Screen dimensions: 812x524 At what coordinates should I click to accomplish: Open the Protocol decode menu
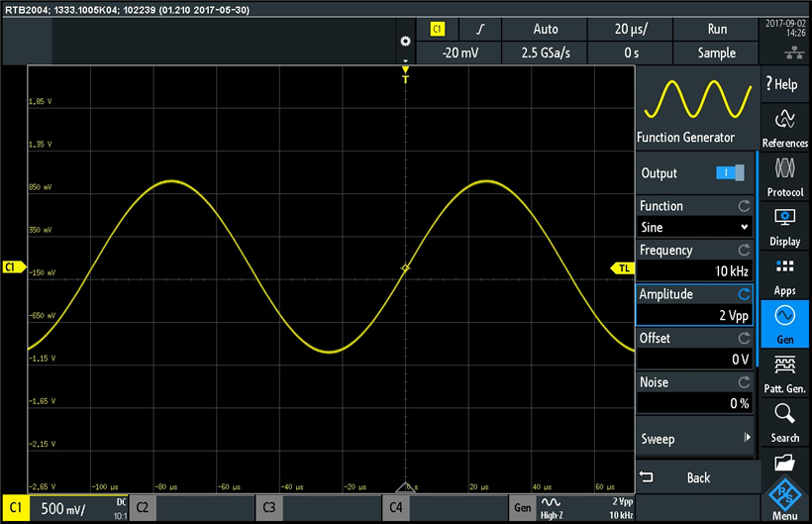pyautogui.click(x=784, y=177)
